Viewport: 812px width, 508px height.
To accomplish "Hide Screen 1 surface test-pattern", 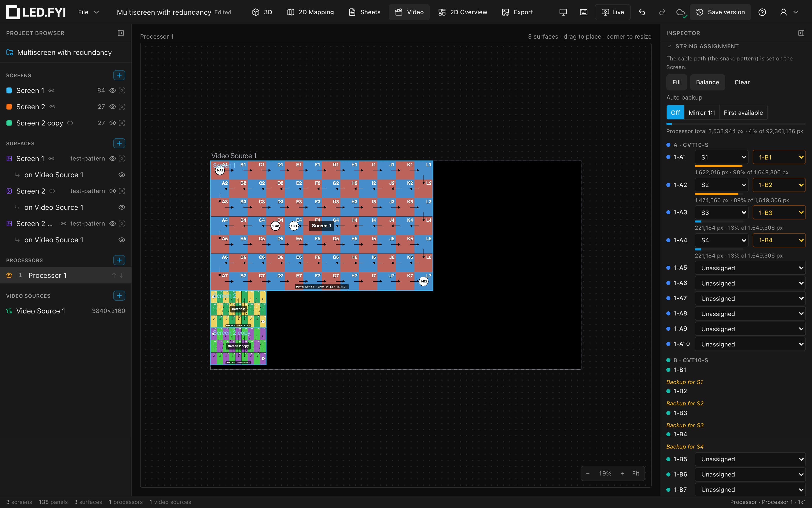I will [x=113, y=158].
